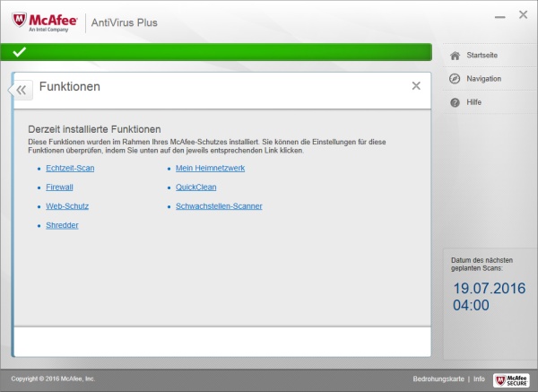
Task: Open the QuickClean link
Action: coord(195,187)
